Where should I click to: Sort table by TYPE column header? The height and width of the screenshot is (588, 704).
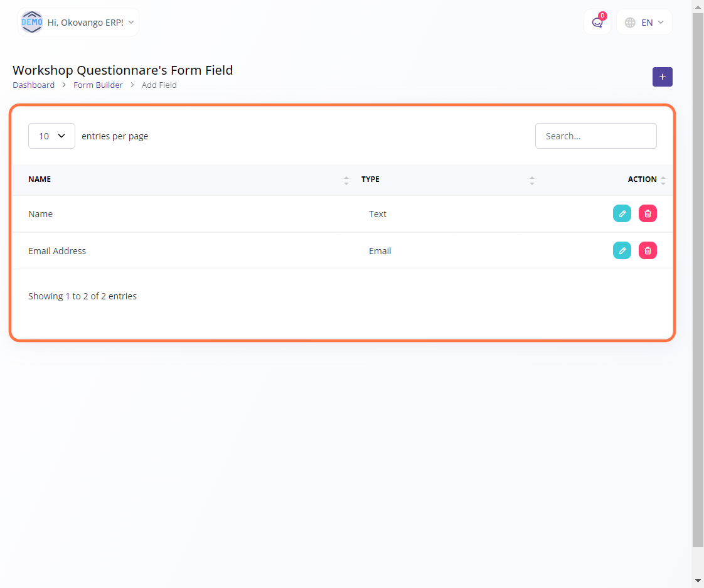370,179
